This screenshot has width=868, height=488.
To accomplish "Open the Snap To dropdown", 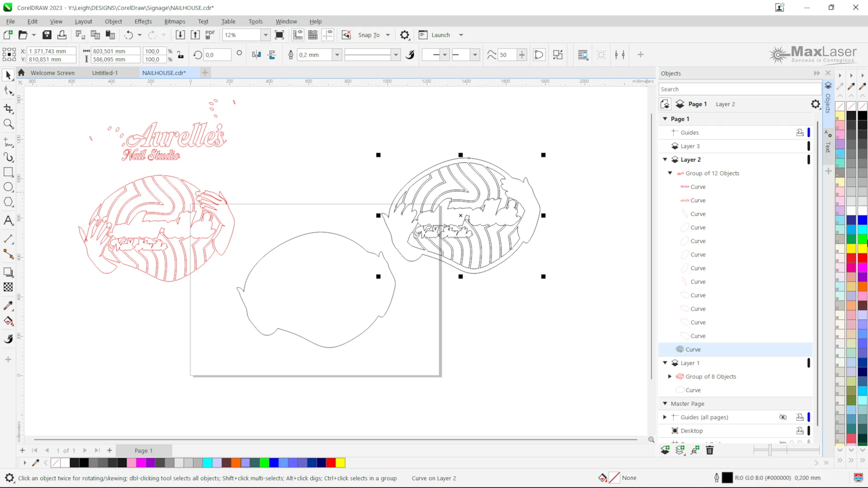I will pos(388,35).
